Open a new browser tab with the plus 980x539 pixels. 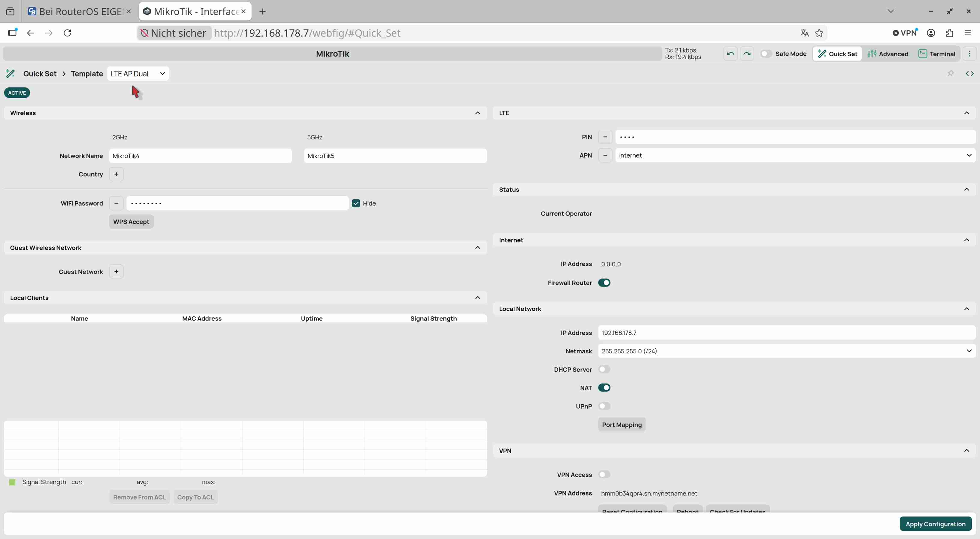262,11
